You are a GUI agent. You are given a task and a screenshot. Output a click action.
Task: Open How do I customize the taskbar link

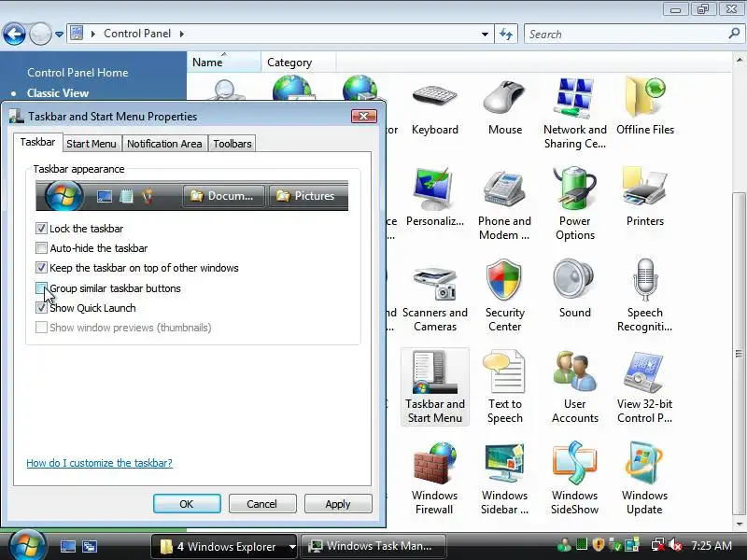(x=99, y=463)
